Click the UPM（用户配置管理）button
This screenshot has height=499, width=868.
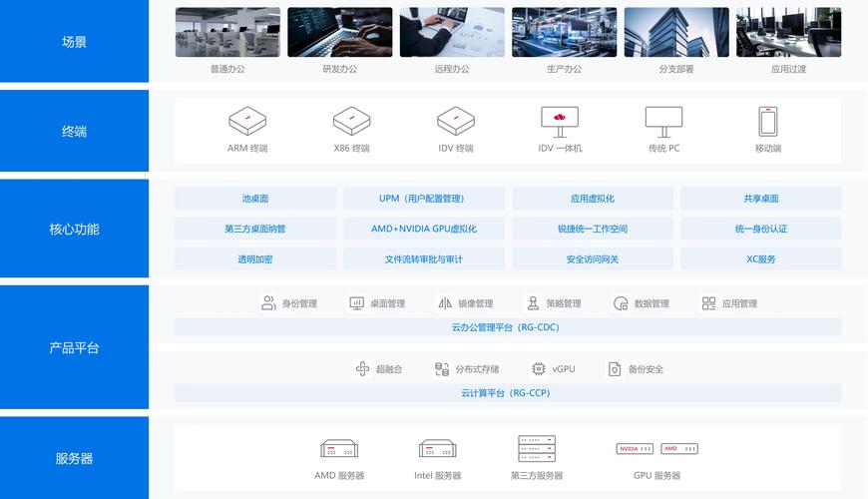point(423,199)
